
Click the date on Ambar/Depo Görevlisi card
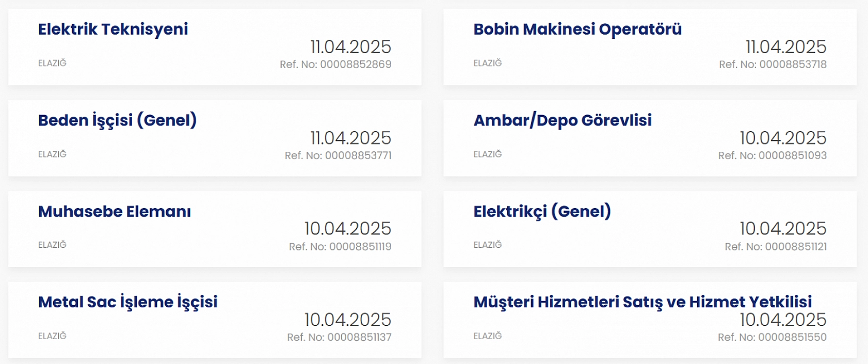[x=783, y=138]
